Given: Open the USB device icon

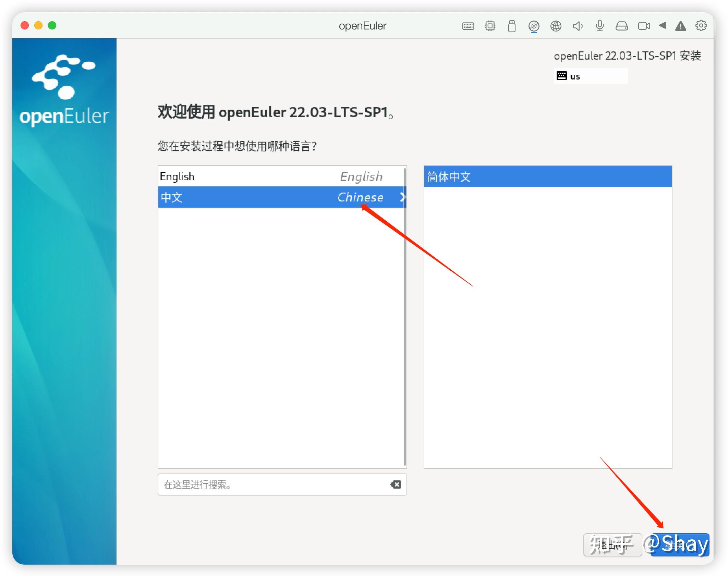Looking at the screenshot, I should pos(512,26).
